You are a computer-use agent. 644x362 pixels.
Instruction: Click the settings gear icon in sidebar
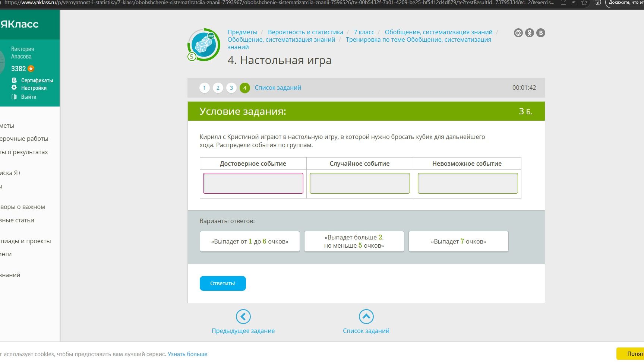14,88
